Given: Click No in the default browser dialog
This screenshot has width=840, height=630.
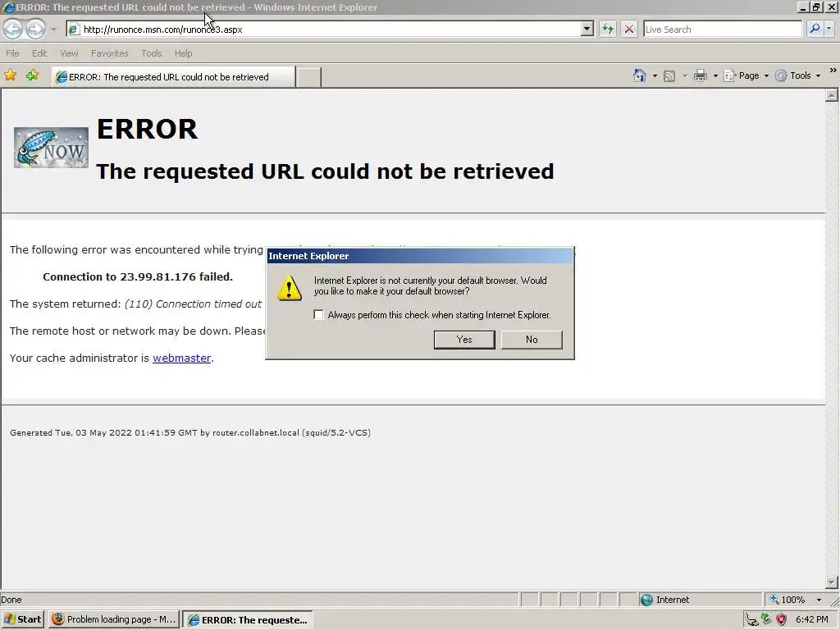Looking at the screenshot, I should (x=532, y=340).
